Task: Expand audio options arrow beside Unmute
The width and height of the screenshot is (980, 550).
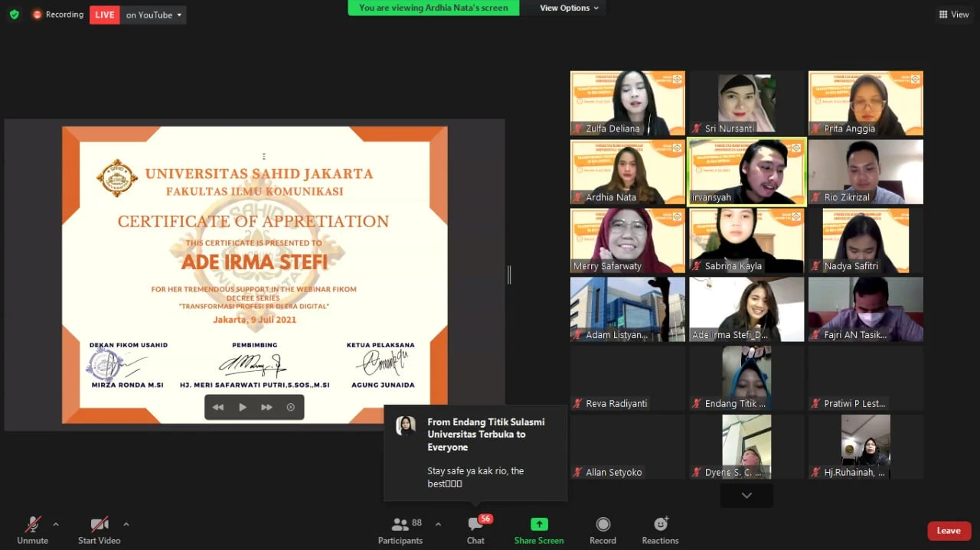Action: 56,525
